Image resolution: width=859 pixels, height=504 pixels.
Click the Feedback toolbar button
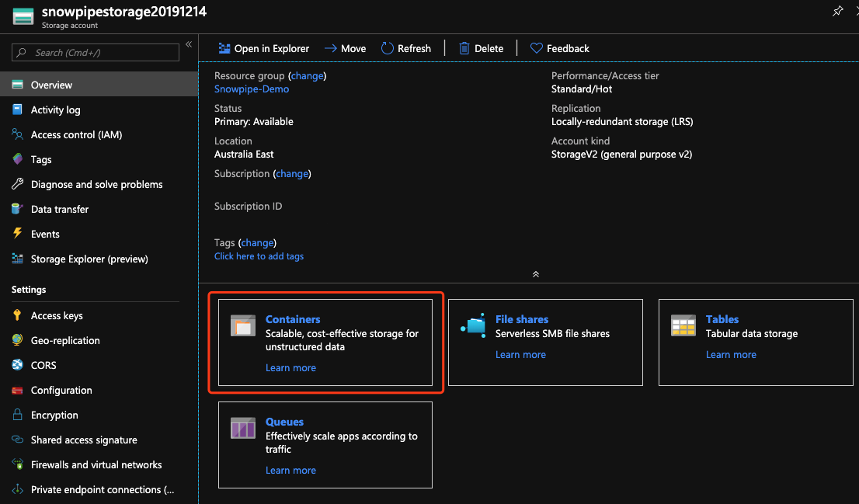pos(560,48)
